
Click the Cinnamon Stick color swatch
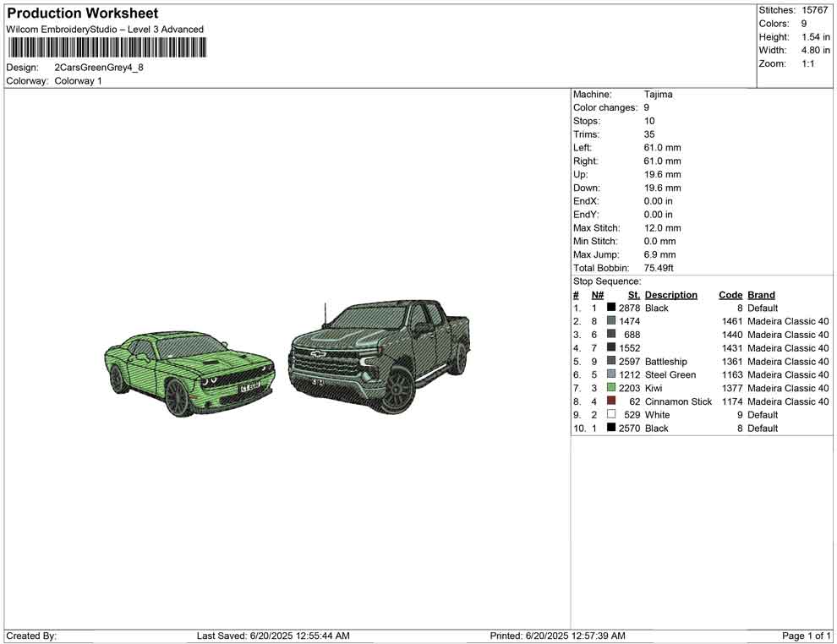[611, 401]
